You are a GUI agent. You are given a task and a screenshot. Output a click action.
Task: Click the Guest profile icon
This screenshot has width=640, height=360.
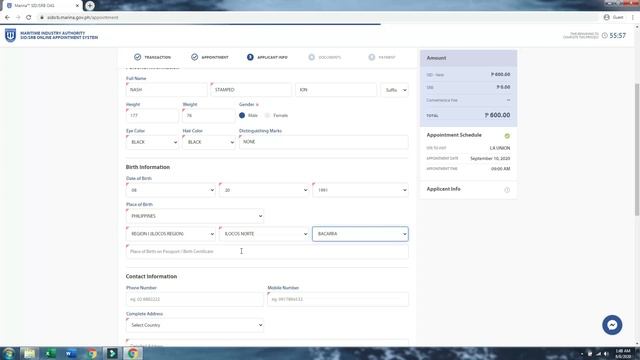[607, 17]
